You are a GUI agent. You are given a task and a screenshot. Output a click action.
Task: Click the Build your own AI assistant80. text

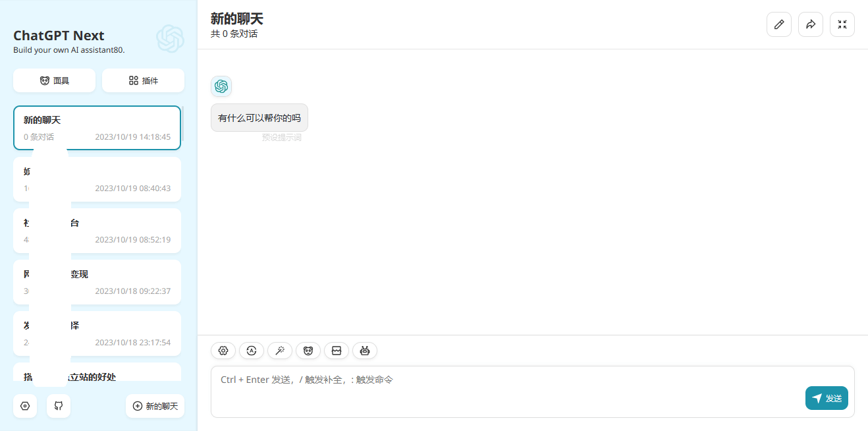(x=69, y=49)
